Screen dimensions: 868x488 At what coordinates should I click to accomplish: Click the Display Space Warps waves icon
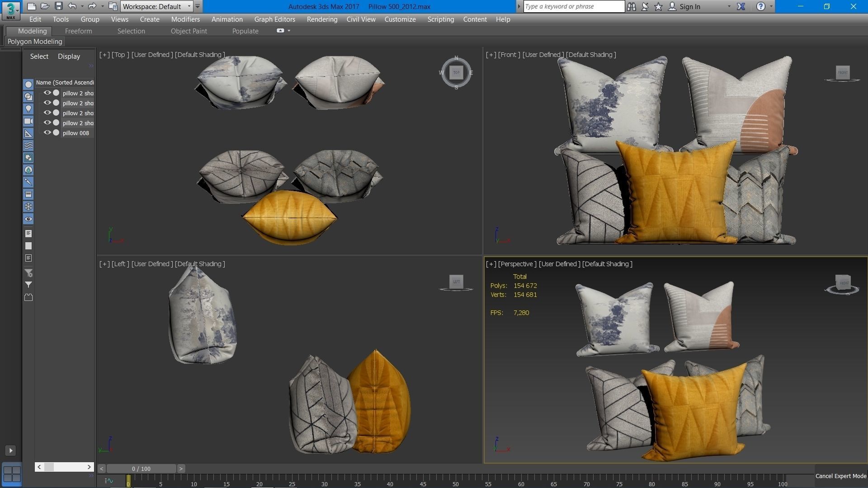(x=28, y=145)
